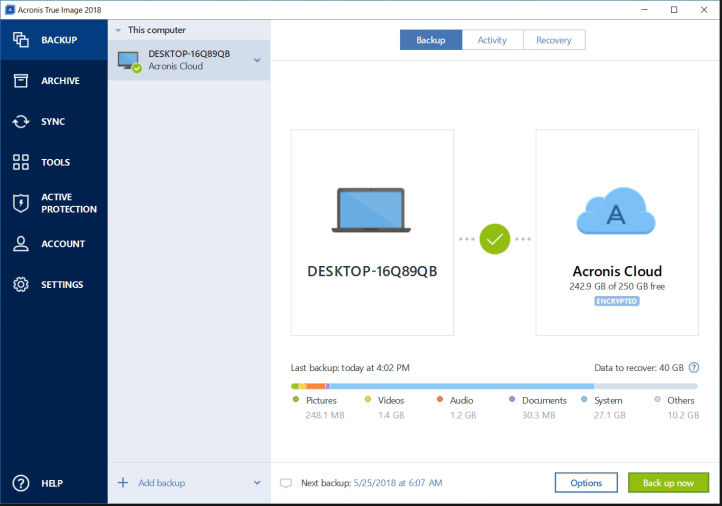Open the Settings gear icon
Image resolution: width=722 pixels, height=506 pixels.
click(21, 285)
